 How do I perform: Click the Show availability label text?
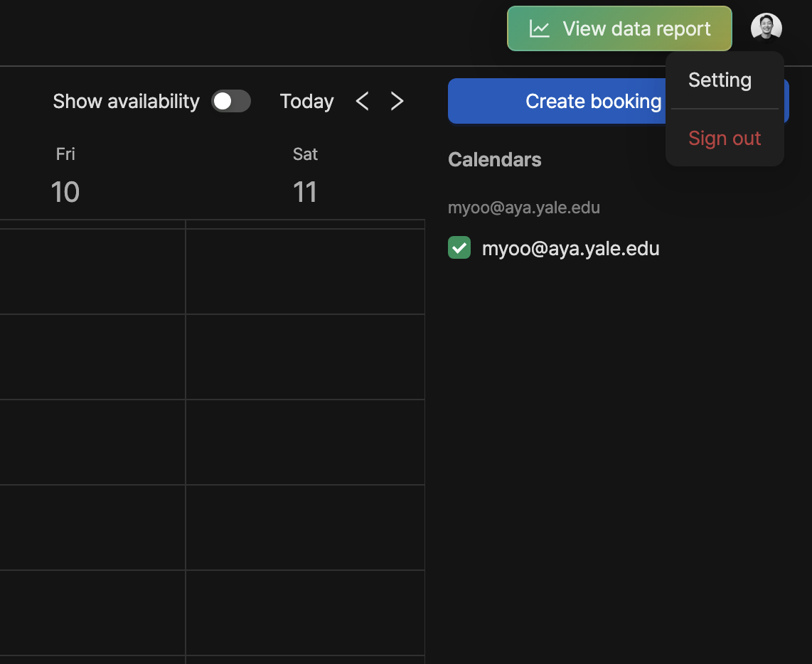126,102
